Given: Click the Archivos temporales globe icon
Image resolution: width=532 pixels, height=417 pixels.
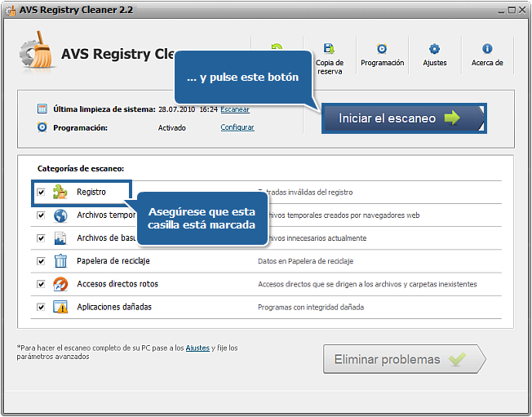Looking at the screenshot, I should (x=60, y=215).
